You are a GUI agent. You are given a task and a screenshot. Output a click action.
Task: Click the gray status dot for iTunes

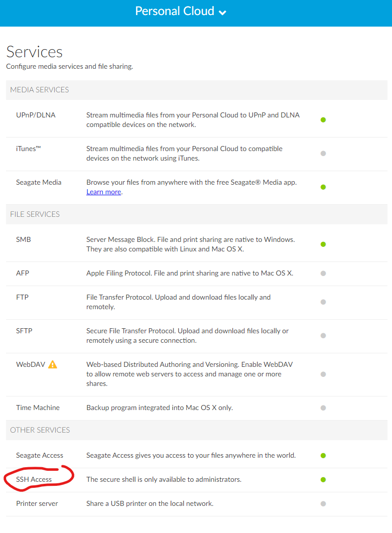coord(323,154)
